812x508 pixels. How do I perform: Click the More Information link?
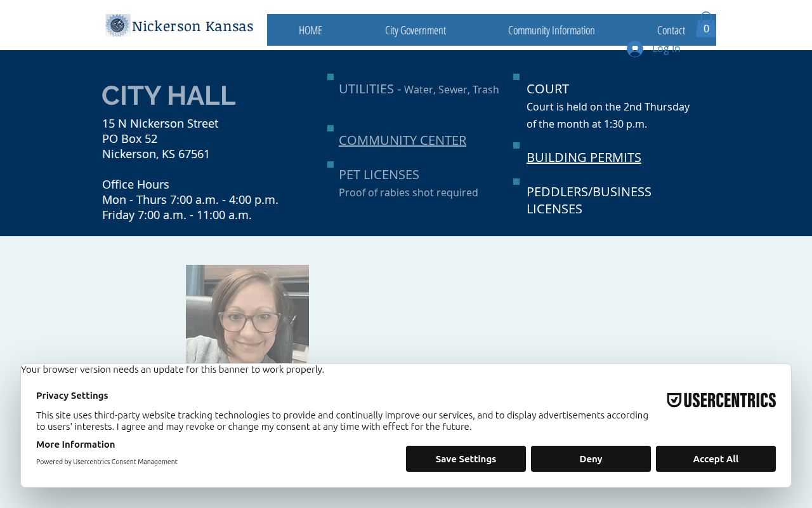pos(75,444)
